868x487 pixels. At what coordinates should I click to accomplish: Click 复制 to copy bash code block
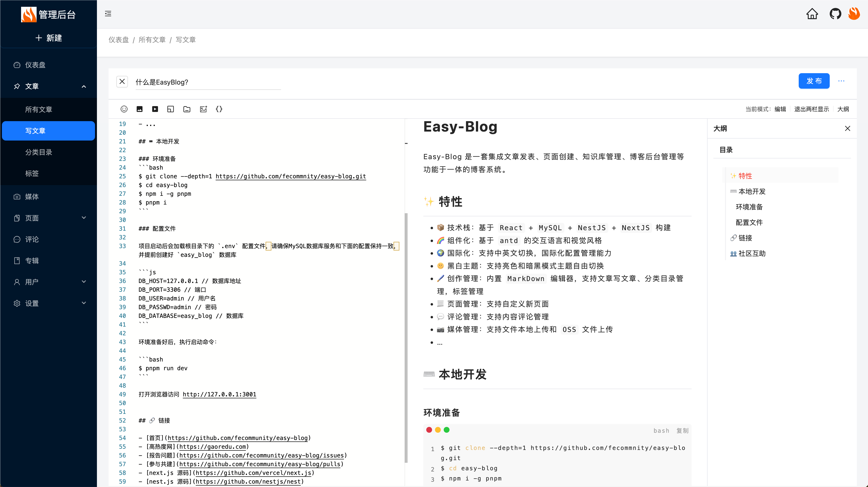[682, 431]
